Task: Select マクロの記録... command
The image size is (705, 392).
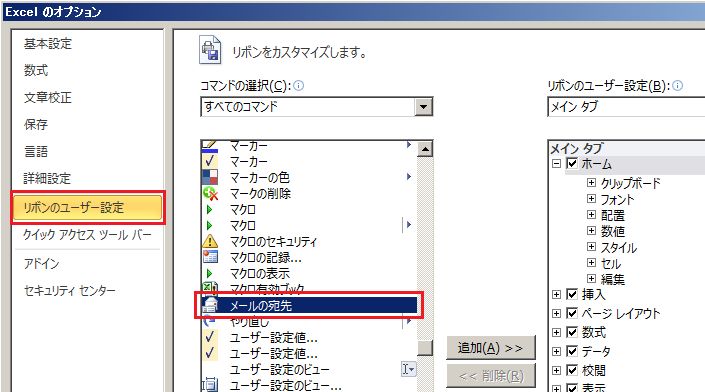Action: click(x=266, y=258)
